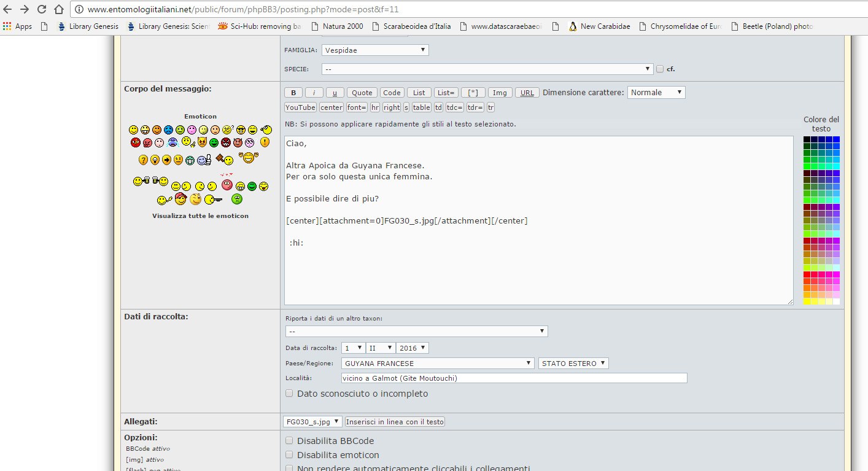The width and height of the screenshot is (868, 471).
Task: Click the browser reload page icon
Action: tap(42, 9)
